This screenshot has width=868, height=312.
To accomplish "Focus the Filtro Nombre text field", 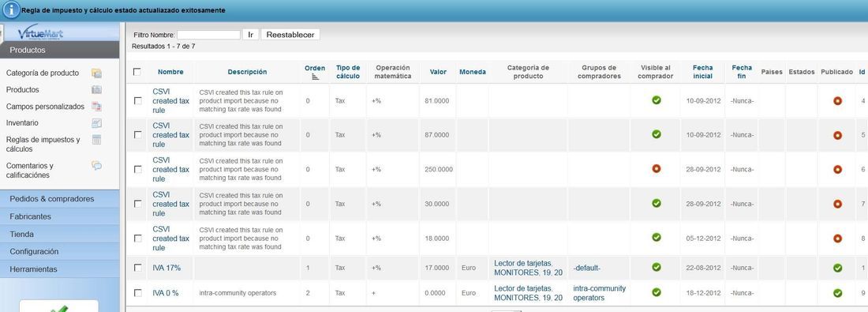I will (208, 35).
